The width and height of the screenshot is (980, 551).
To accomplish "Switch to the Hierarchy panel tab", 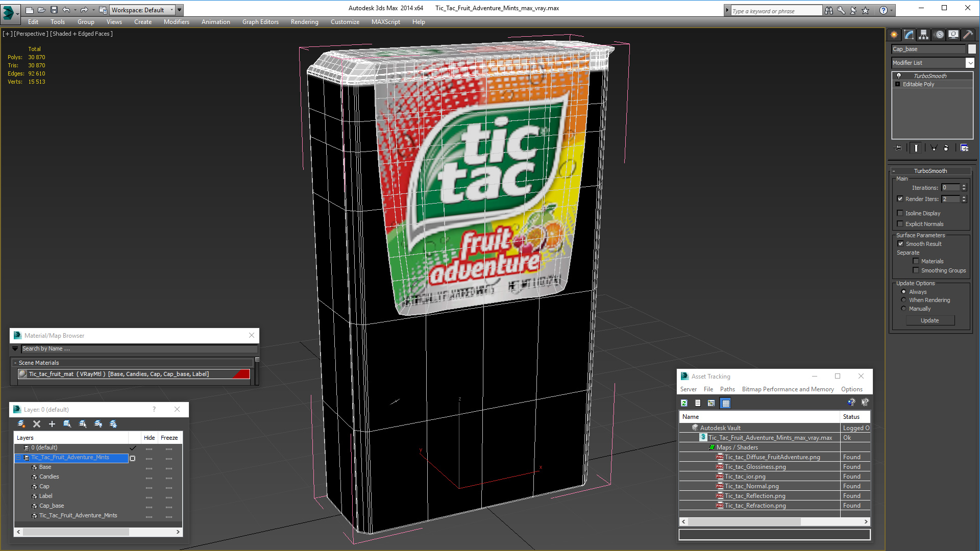I will point(923,35).
